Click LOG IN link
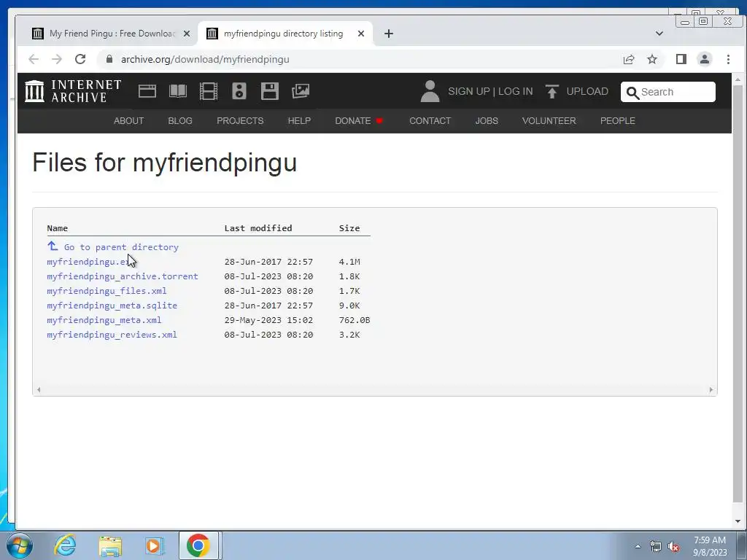747x560 pixels. pyautogui.click(x=516, y=91)
